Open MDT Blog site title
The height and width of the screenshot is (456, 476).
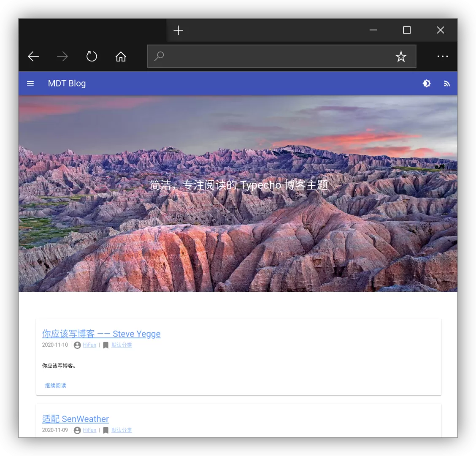coord(67,84)
